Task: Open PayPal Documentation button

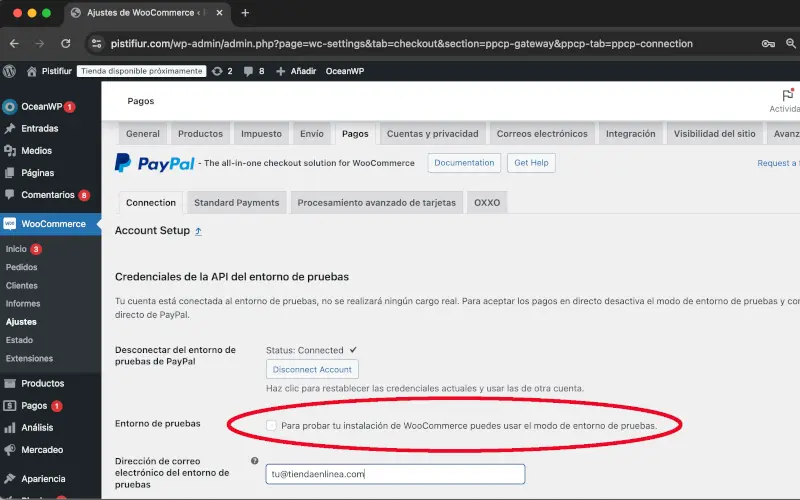Action: click(464, 163)
